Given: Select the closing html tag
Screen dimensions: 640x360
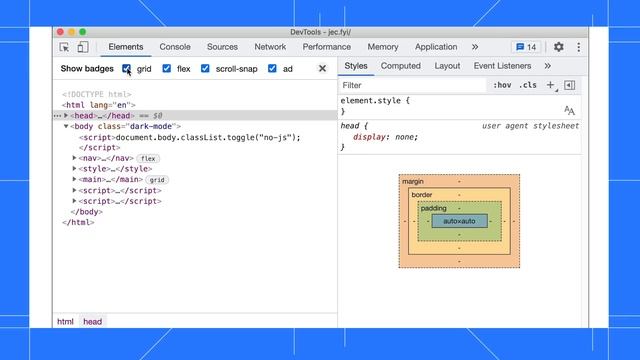Looking at the screenshot, I should pyautogui.click(x=78, y=222).
